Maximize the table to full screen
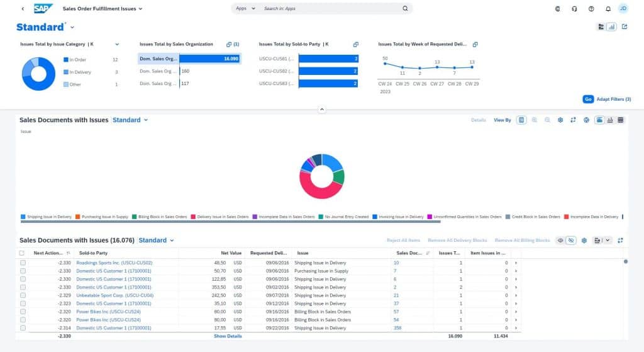Viewport: 644px width, 352px height. click(620, 241)
